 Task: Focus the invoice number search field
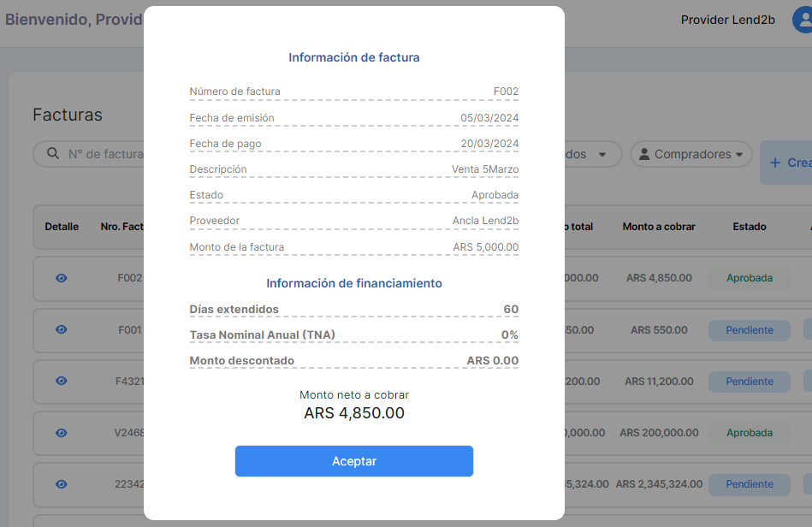104,154
